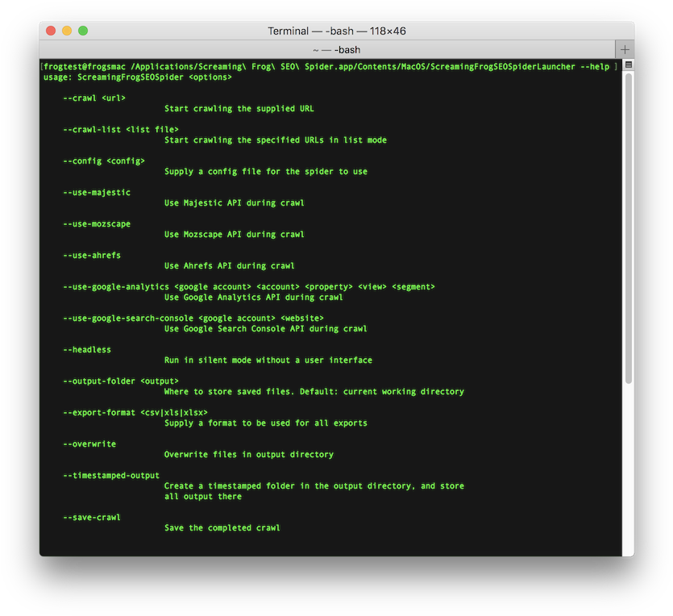The height and width of the screenshot is (616, 673).
Task: Click 'Use Majestic API during crawl' line
Action: tap(235, 202)
